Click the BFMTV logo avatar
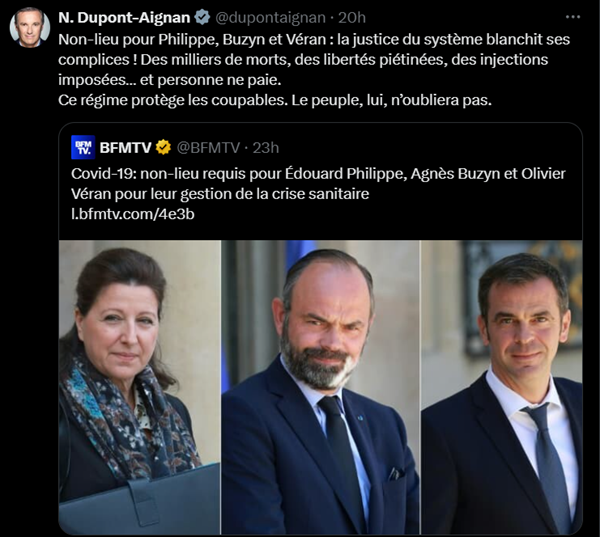Image resolution: width=600 pixels, height=537 pixels. pos(83,147)
